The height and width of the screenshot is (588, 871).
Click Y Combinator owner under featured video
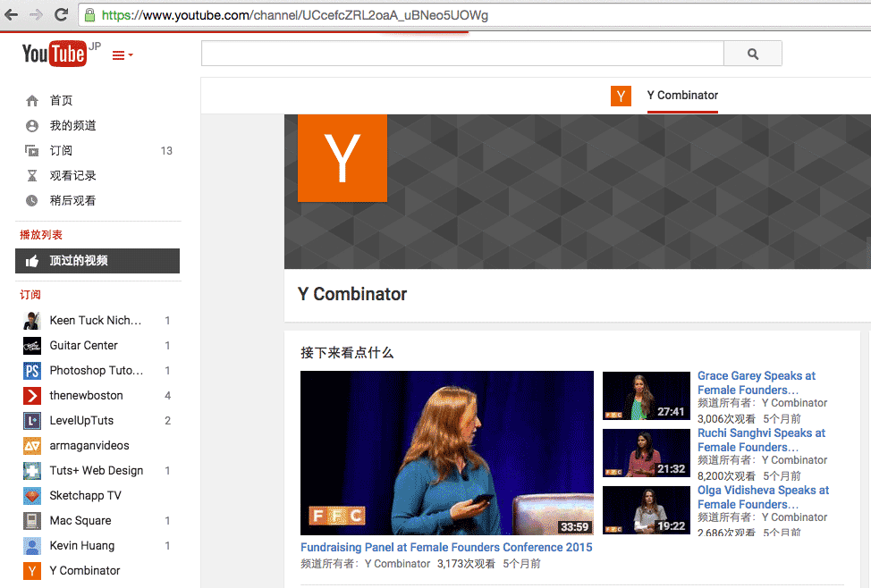click(397, 564)
